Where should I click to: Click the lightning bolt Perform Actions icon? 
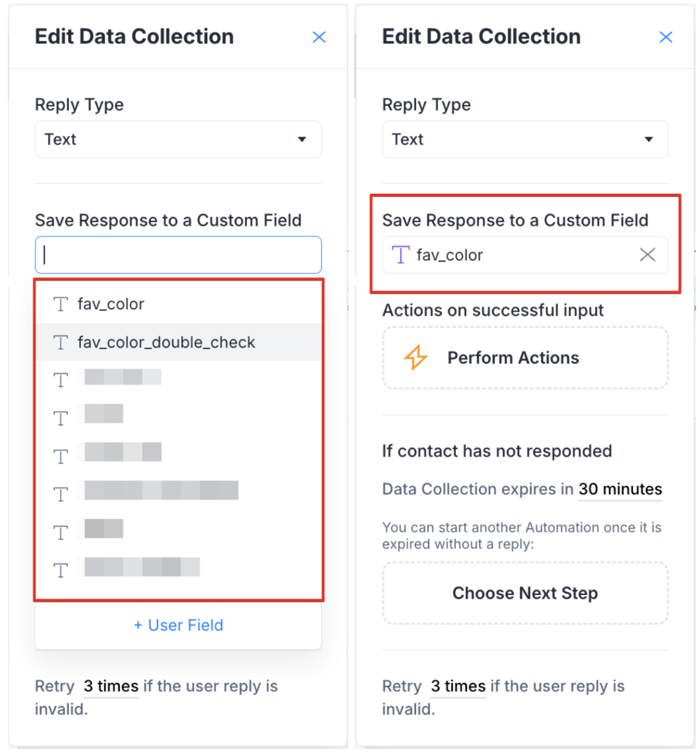[x=415, y=357]
